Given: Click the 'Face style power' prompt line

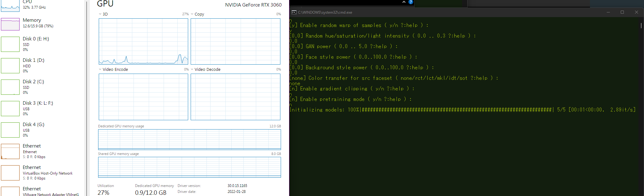Looking at the screenshot, I should tap(353, 57).
